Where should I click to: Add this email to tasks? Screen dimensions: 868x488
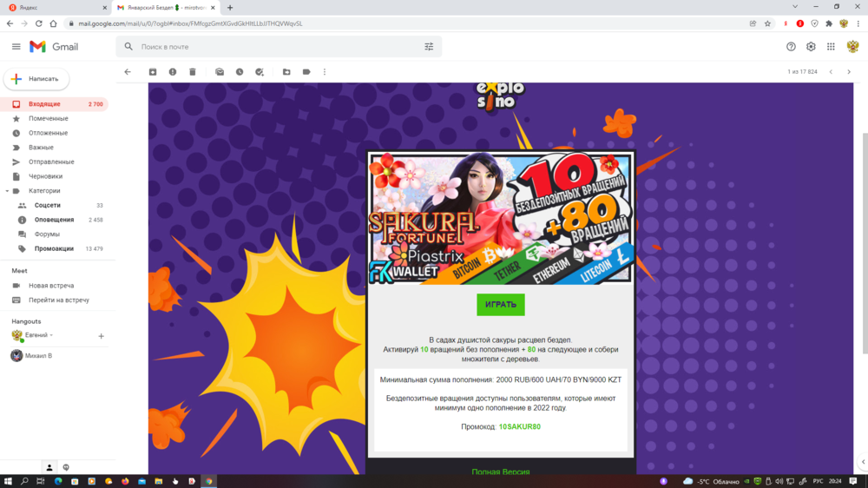[x=260, y=72]
